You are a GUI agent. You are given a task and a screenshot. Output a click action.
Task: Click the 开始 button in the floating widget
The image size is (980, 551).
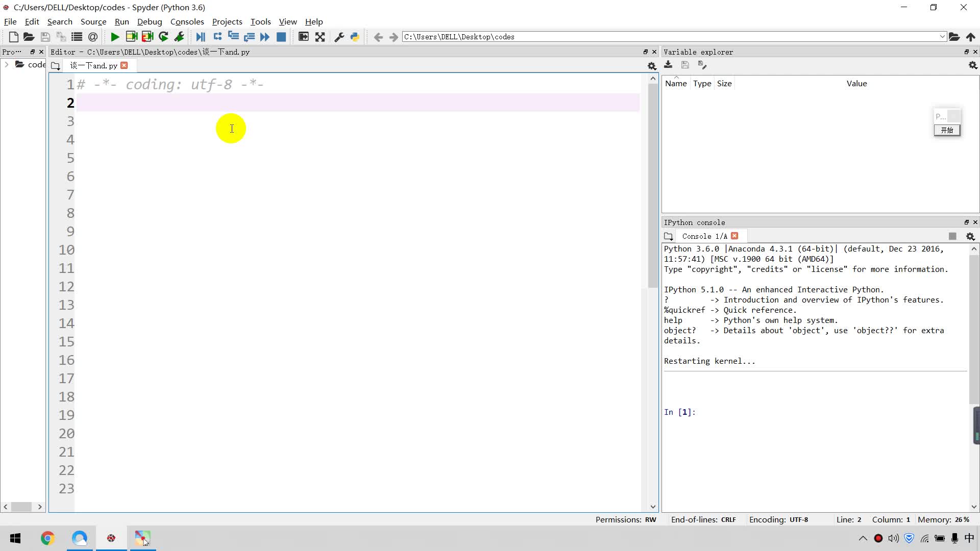click(947, 130)
